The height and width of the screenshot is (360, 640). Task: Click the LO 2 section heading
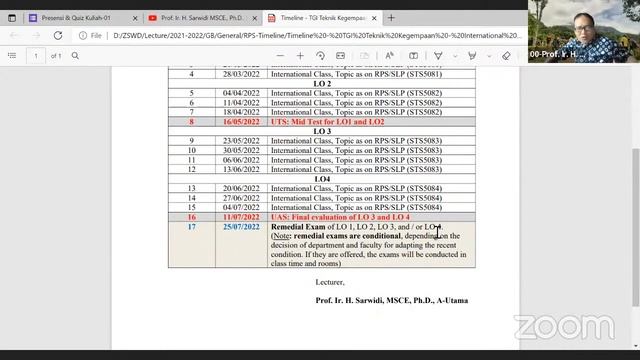(322, 84)
